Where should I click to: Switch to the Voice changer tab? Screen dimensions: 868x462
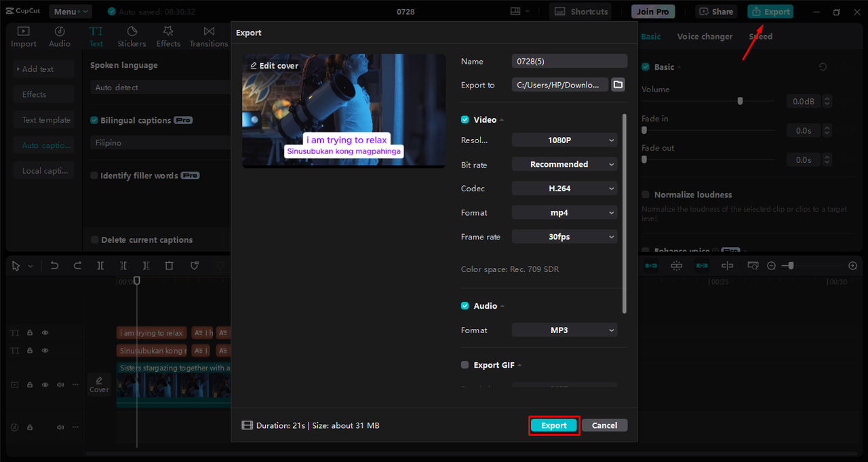click(x=705, y=37)
